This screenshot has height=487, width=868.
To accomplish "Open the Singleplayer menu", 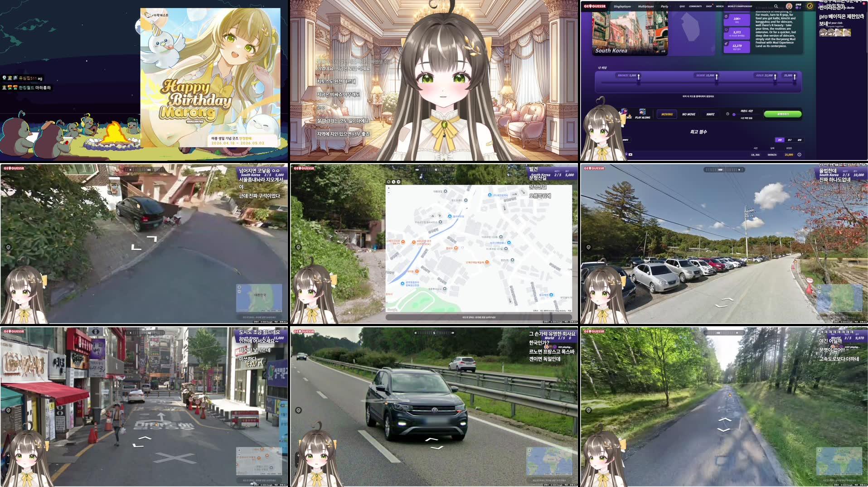I will (x=622, y=6).
